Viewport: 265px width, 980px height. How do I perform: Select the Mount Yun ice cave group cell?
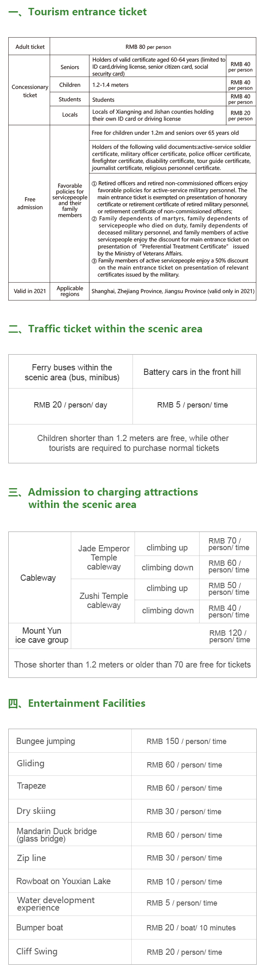point(41,635)
